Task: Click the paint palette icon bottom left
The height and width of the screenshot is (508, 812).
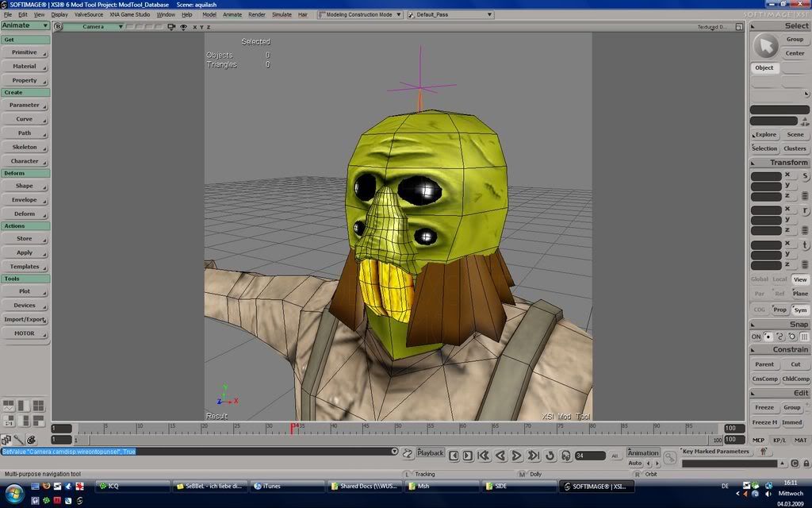Action: point(31,440)
